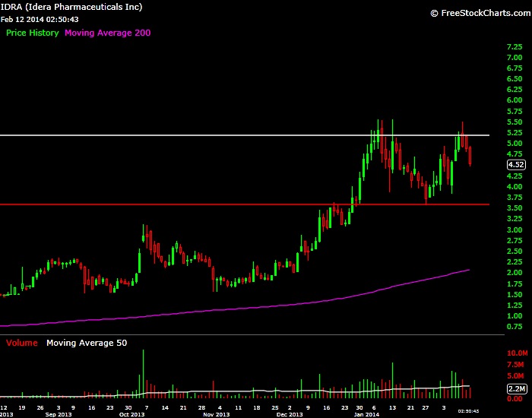Image resolution: width=532 pixels, height=418 pixels.
Task: Click the Moving Average 50 volume legend label
Action: (87, 343)
